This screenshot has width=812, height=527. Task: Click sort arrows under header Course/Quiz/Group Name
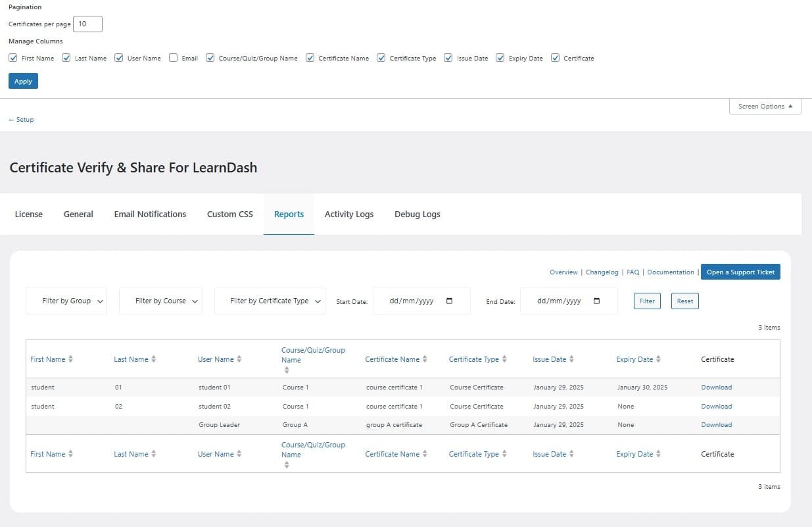tap(287, 370)
